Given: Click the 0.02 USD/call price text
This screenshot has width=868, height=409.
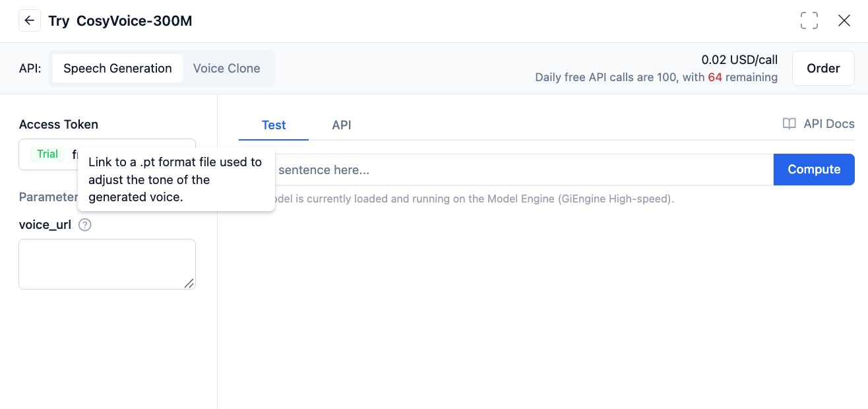Looking at the screenshot, I should (739, 60).
